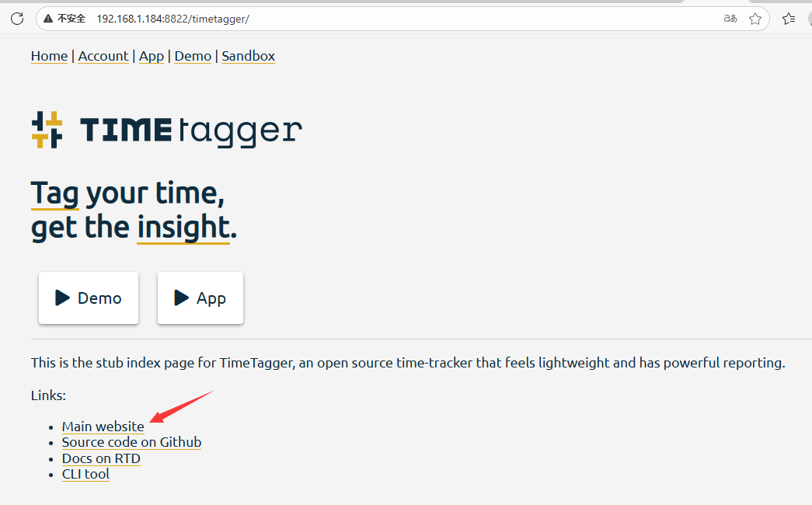The height and width of the screenshot is (505, 812).
Task: Go to the Home nav link
Action: 49,56
